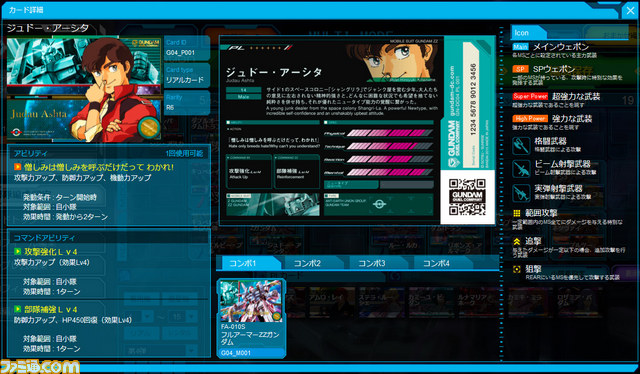This screenshot has height=374, width=640.
Task: Click the snipe (狙撃) target icon
Action: pos(517,269)
